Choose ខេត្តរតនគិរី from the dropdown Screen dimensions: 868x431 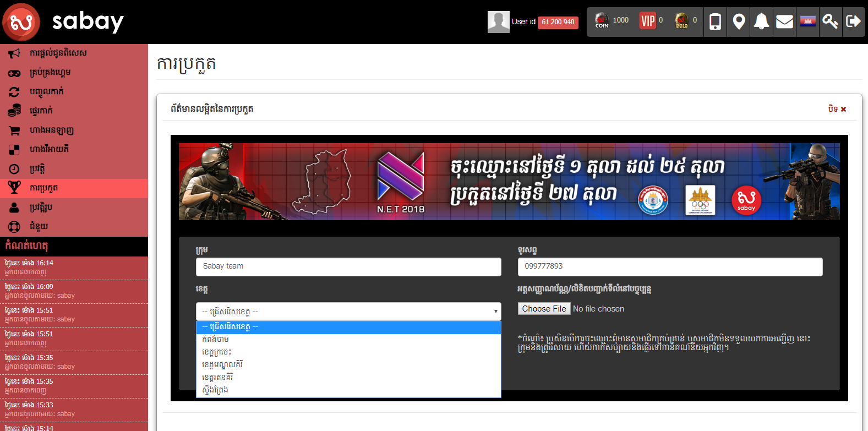(x=218, y=378)
